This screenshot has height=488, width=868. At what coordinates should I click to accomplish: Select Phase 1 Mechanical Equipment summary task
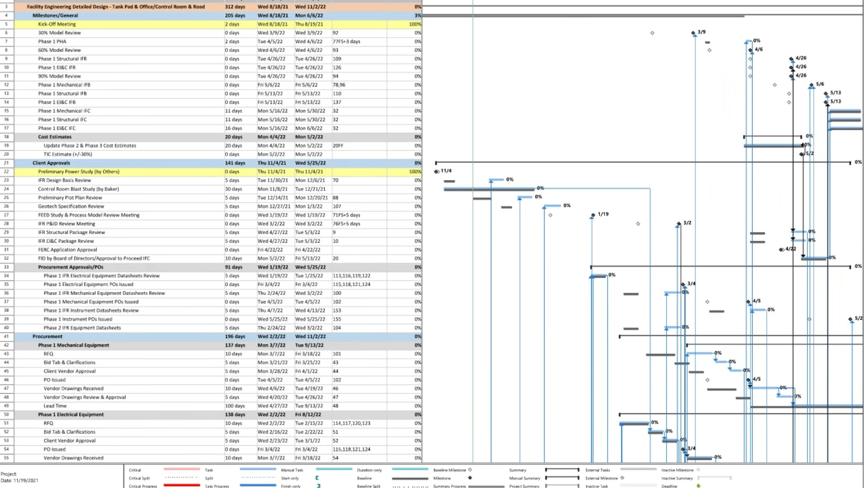pyautogui.click(x=73, y=345)
